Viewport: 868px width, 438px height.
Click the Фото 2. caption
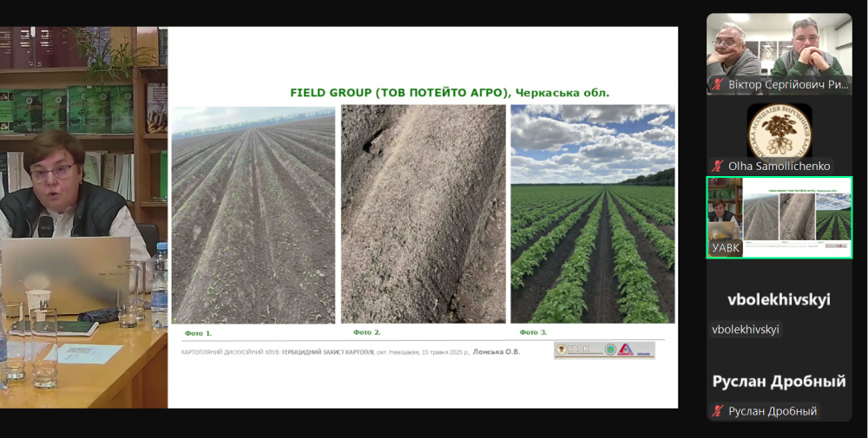tap(367, 332)
